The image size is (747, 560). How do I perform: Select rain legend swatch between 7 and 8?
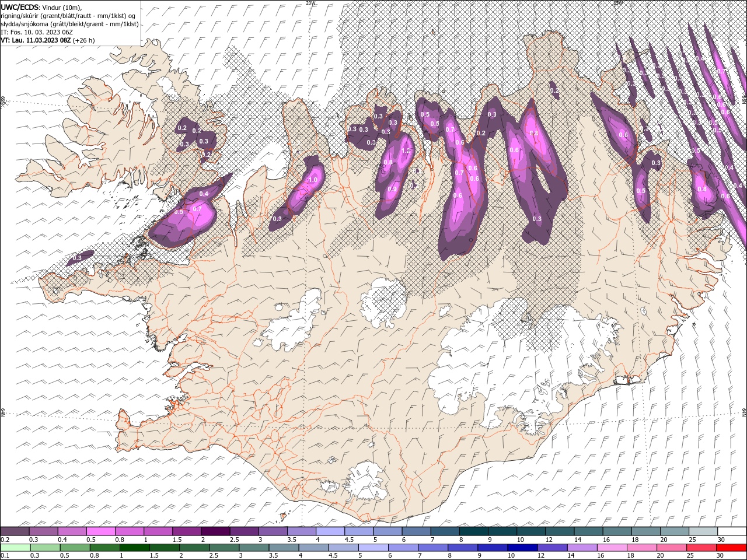433,548
